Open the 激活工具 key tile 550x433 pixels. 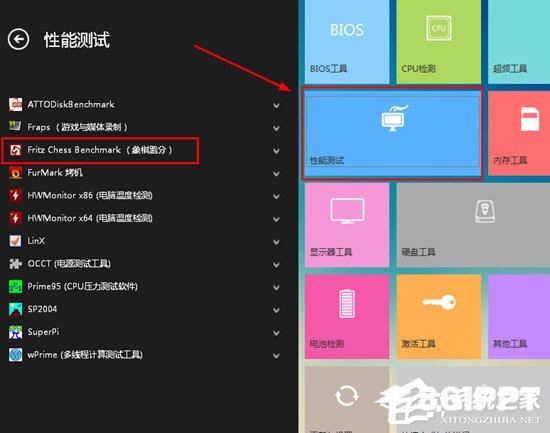point(438,317)
